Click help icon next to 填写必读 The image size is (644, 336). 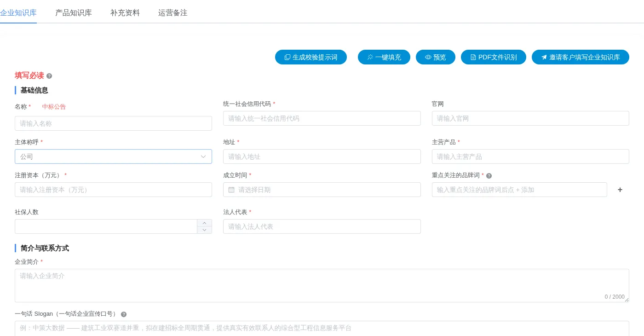(x=49, y=76)
